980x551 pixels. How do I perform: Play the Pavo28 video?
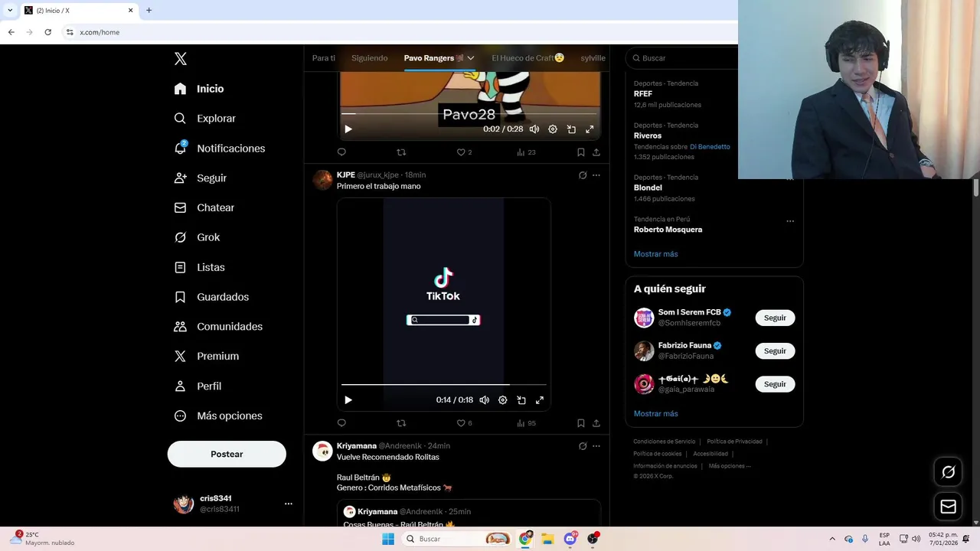tap(348, 129)
